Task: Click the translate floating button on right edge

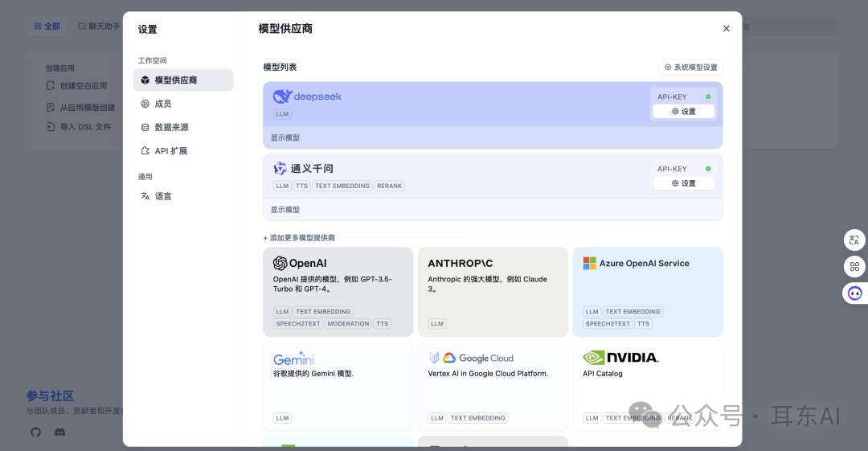Action: click(x=854, y=240)
